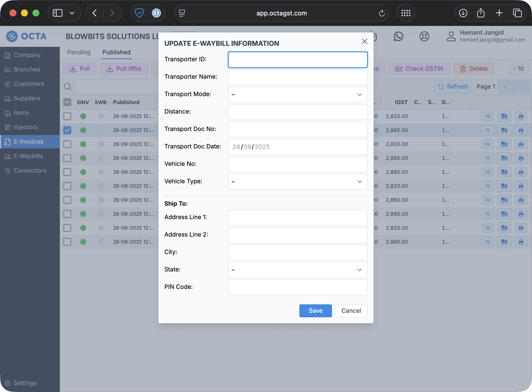Check the first row checkbox

coord(67,116)
